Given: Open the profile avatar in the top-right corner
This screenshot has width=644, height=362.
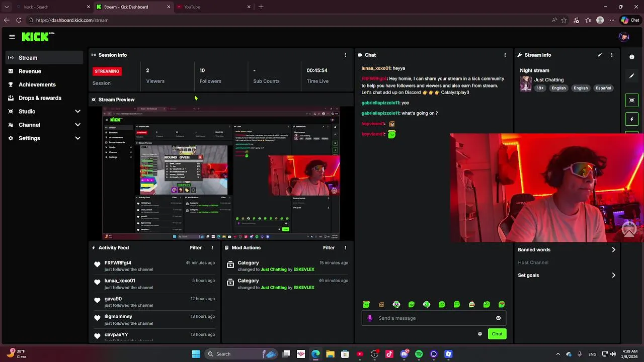Looking at the screenshot, I should click(624, 37).
